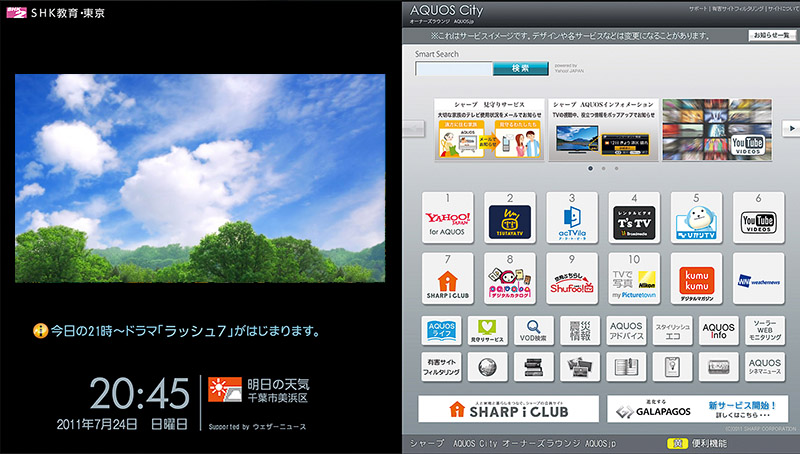Open the スタイリッシュ エコ tile
Image resolution: width=800 pixels, height=454 pixels.
tap(672, 331)
